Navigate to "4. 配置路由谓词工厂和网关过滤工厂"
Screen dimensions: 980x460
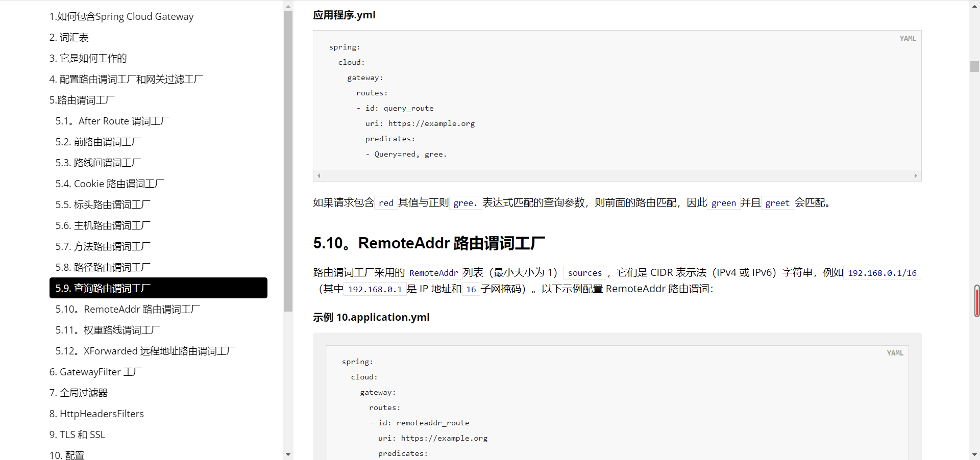pos(126,79)
